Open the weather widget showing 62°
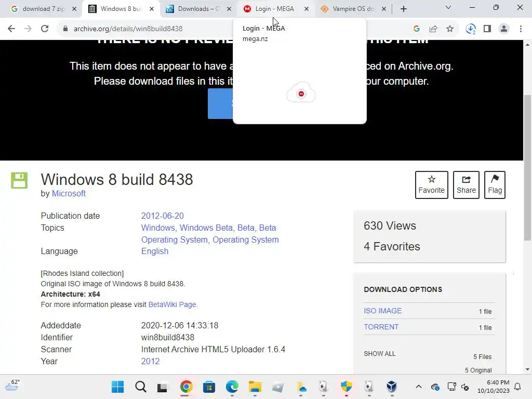532x399 pixels. pyautogui.click(x=12, y=385)
